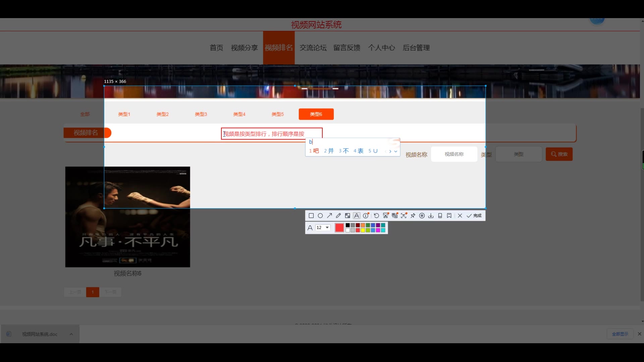Expand the IME candidate list

(x=396, y=151)
